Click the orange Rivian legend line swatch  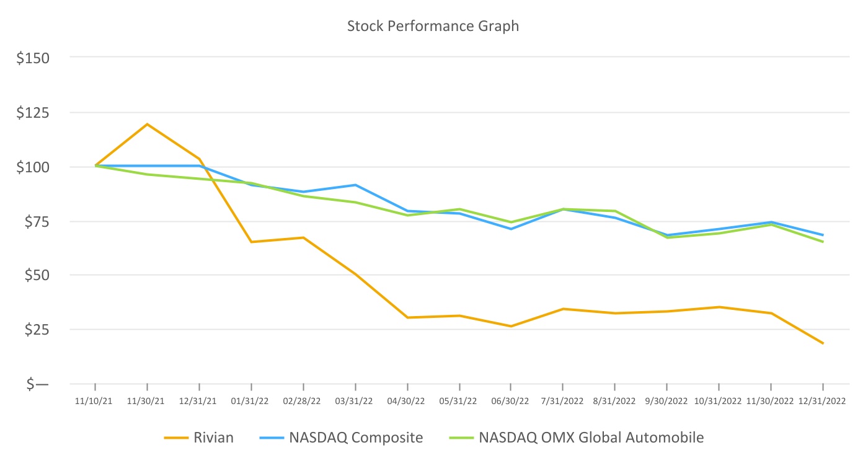pyautogui.click(x=176, y=438)
